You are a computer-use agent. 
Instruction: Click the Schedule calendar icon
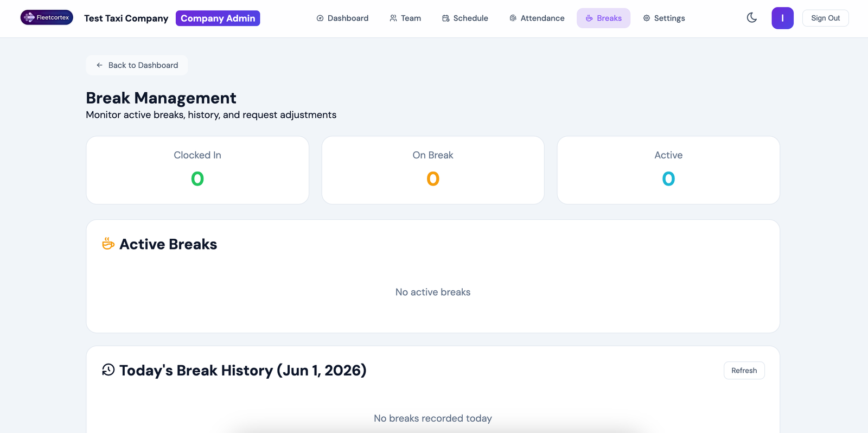tap(446, 18)
